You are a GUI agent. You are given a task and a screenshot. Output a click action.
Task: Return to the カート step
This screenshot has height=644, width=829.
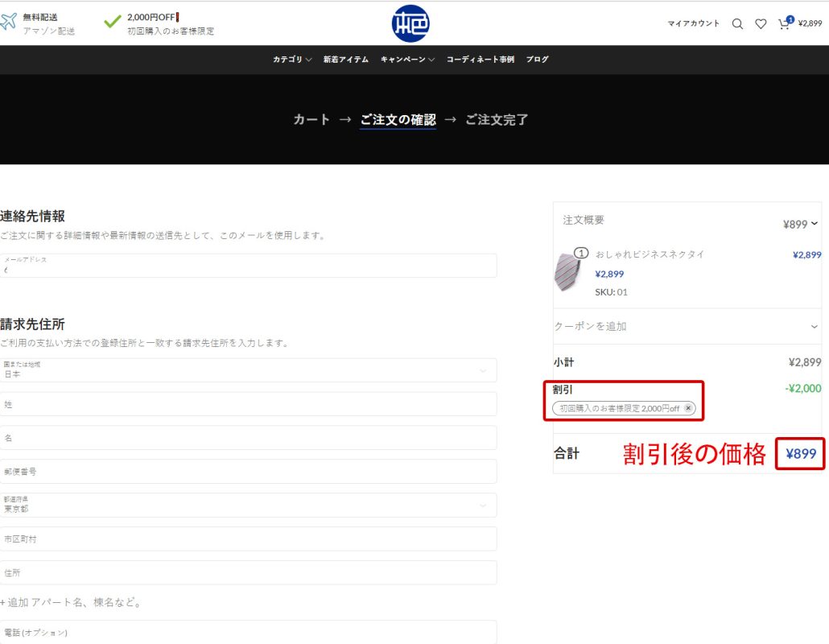pyautogui.click(x=311, y=120)
